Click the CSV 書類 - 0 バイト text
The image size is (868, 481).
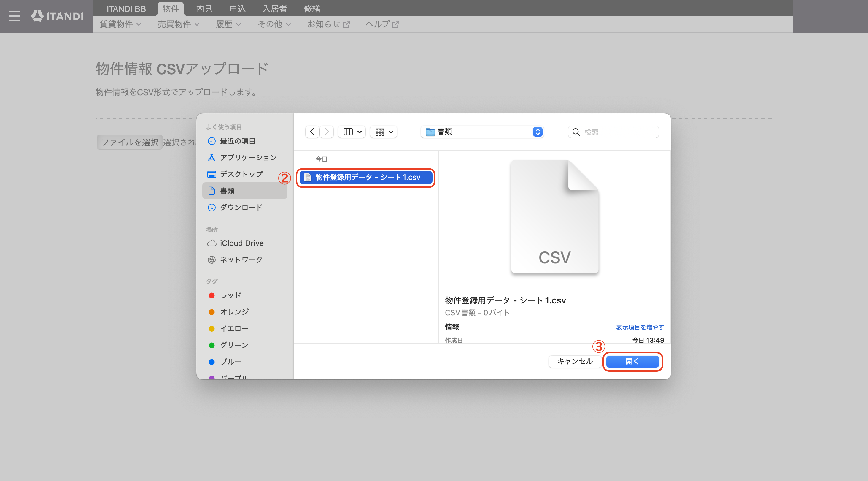coord(477,313)
